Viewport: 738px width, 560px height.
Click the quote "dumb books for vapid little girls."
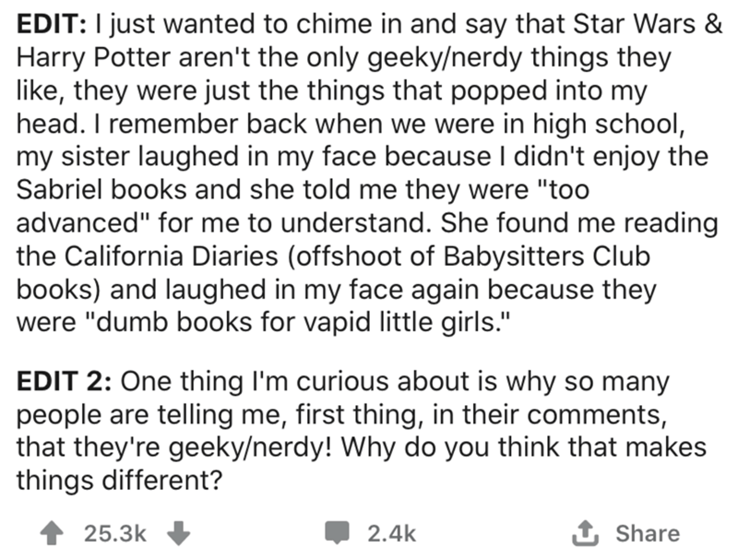click(x=297, y=322)
